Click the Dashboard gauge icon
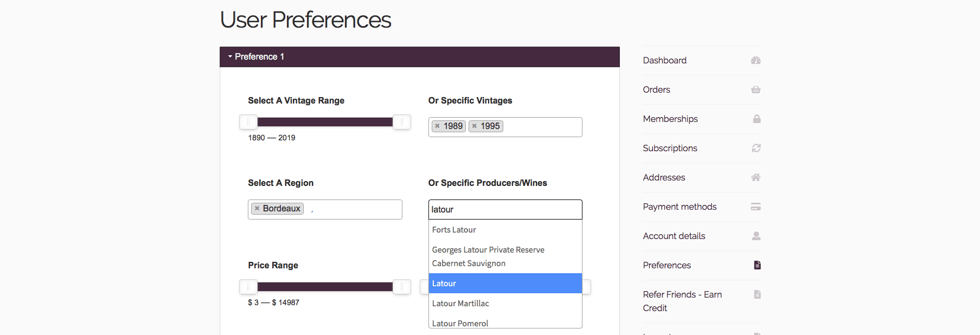980x335 pixels. (x=755, y=60)
